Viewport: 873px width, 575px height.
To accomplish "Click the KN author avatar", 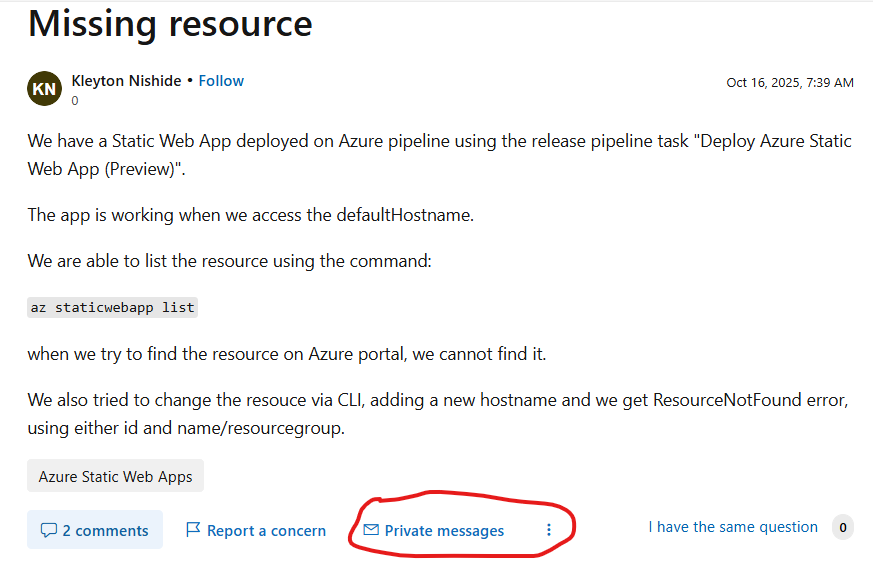I will pyautogui.click(x=44, y=89).
